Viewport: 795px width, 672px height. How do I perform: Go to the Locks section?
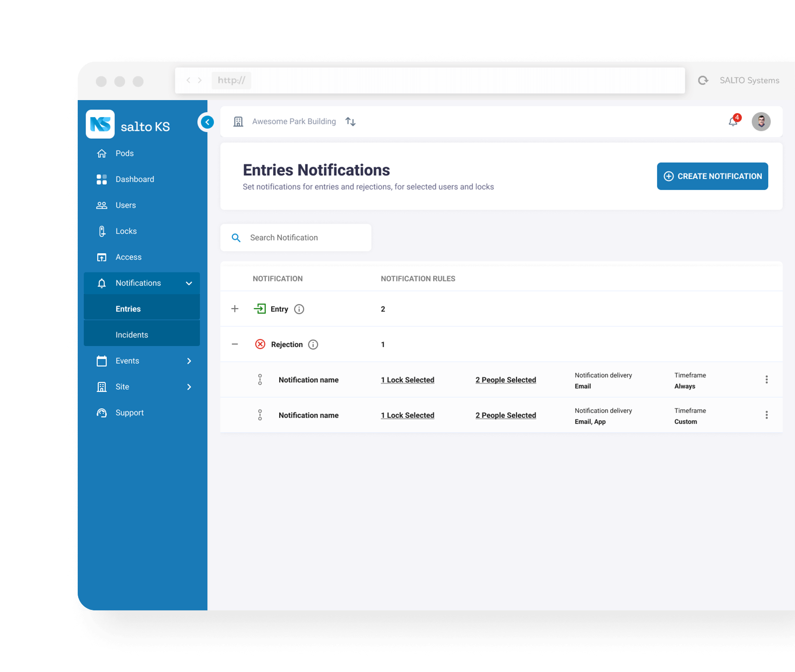(126, 231)
